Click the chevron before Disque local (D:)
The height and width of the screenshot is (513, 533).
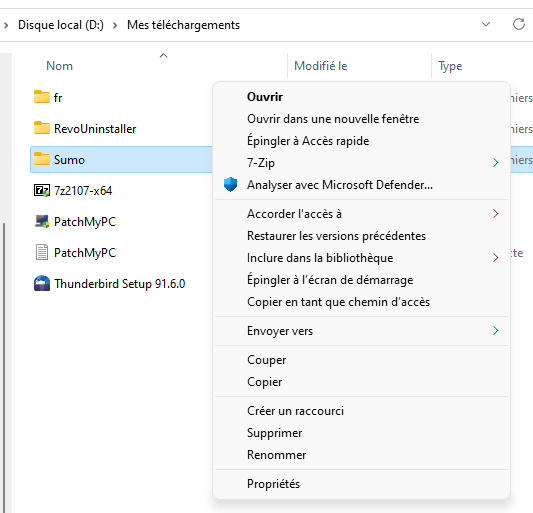click(6, 25)
